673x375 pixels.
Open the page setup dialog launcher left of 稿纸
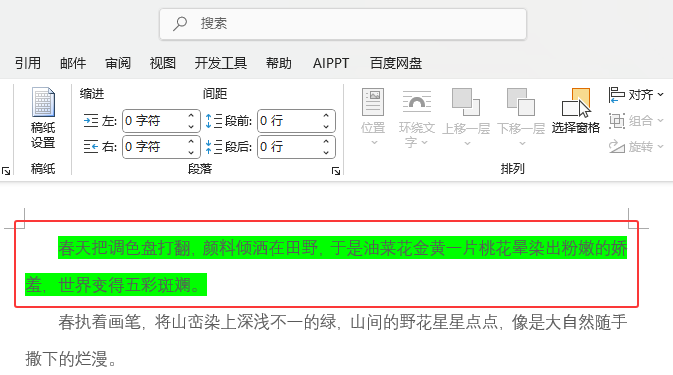click(x=6, y=171)
